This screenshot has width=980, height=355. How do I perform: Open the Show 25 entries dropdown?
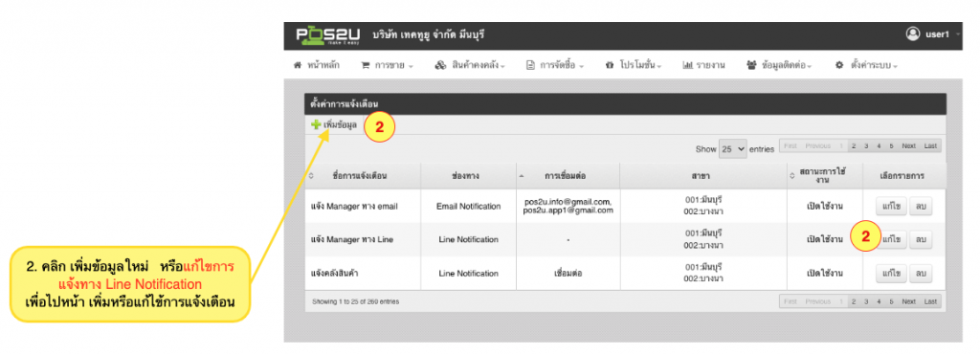732,149
